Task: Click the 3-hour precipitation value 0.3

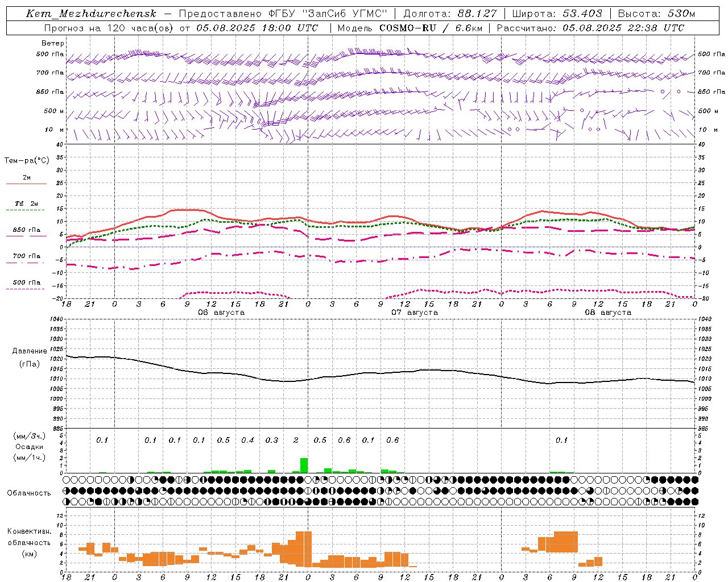Action: (x=272, y=440)
